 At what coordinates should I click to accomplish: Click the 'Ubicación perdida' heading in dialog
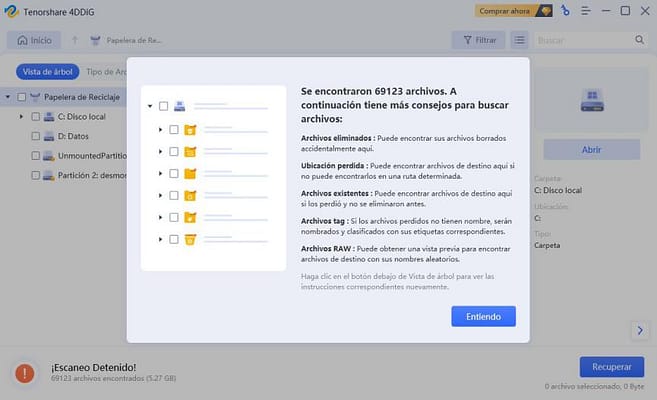coord(334,165)
